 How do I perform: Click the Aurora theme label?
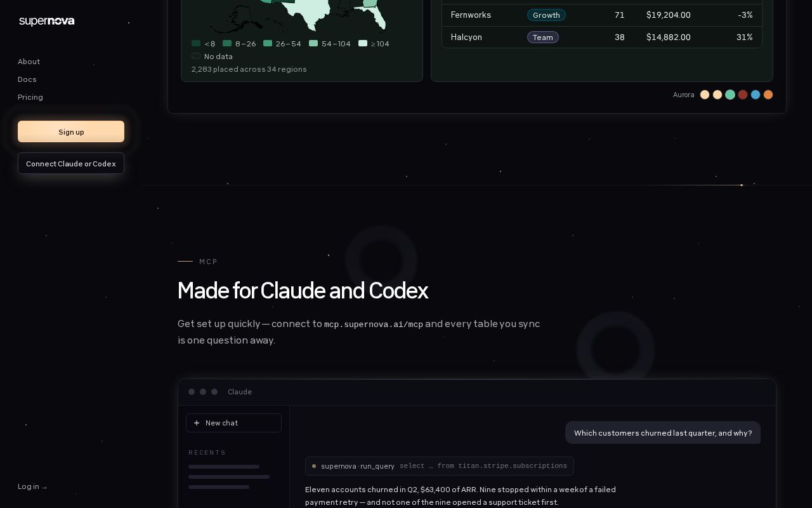pyautogui.click(x=684, y=95)
